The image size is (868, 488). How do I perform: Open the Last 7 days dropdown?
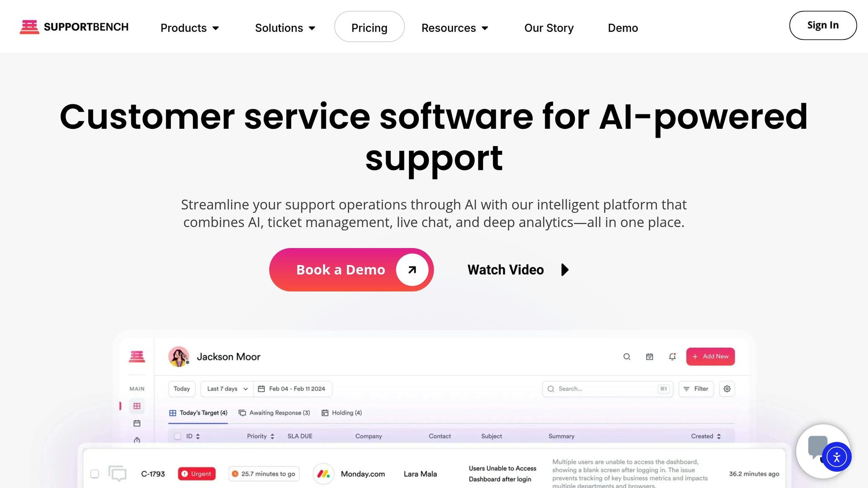(227, 389)
